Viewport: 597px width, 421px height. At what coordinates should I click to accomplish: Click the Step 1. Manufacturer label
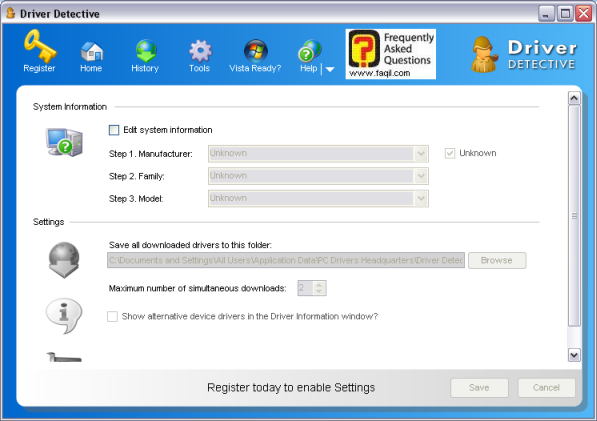pos(151,154)
